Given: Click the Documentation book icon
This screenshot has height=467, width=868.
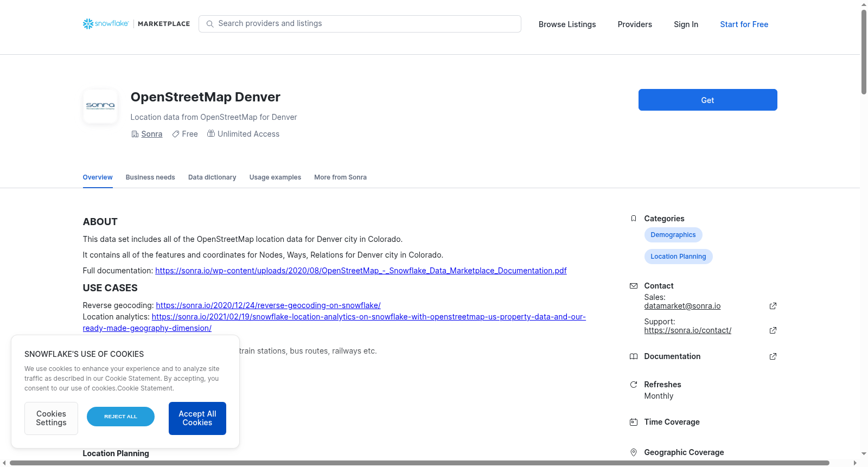Looking at the screenshot, I should click(634, 356).
